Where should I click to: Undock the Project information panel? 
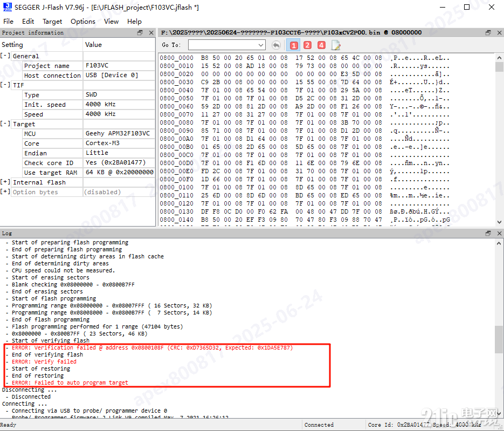tap(140, 33)
